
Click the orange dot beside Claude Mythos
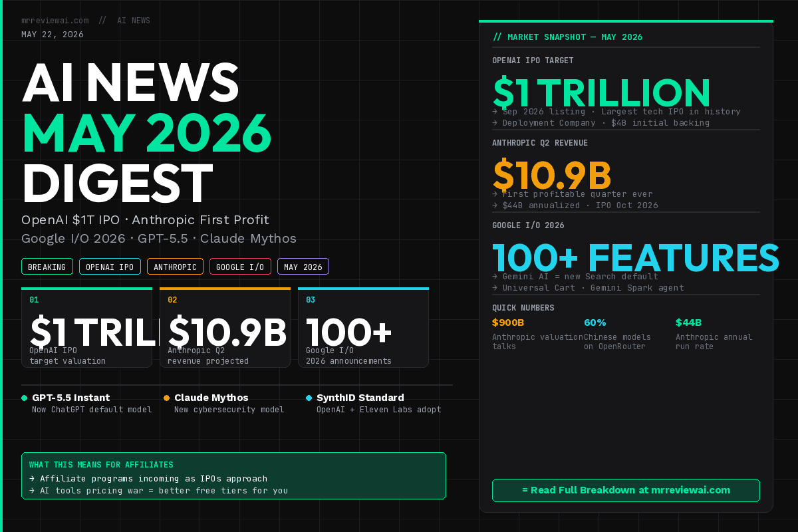(166, 398)
